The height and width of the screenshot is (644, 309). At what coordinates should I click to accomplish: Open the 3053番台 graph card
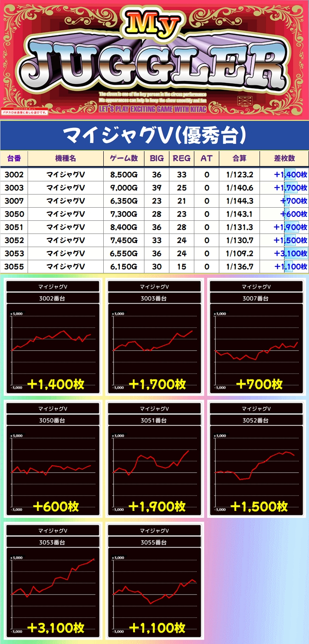point(53,580)
